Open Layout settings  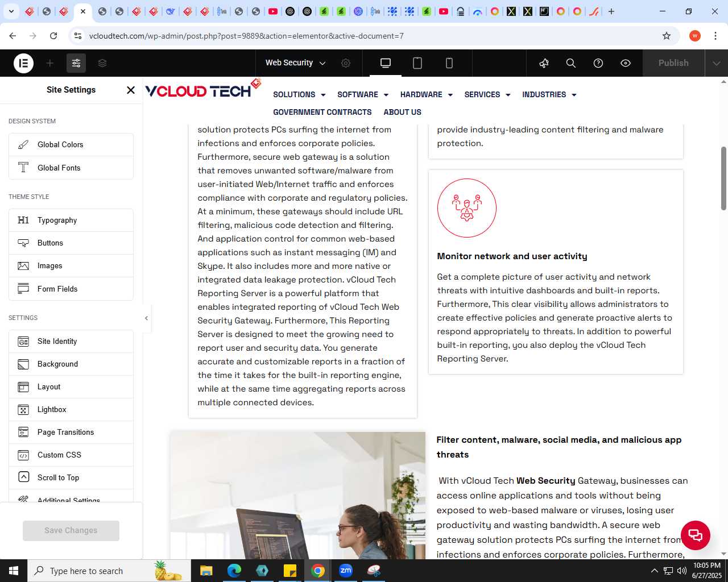point(71,387)
